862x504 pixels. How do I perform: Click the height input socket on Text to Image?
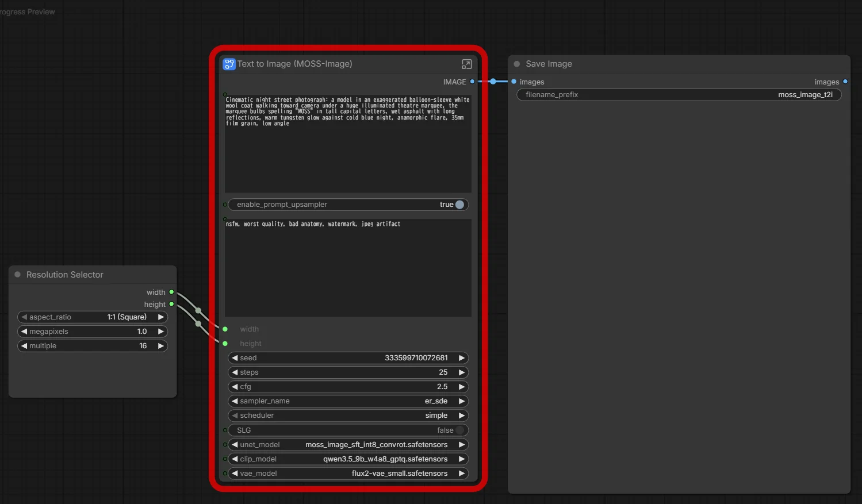225,344
